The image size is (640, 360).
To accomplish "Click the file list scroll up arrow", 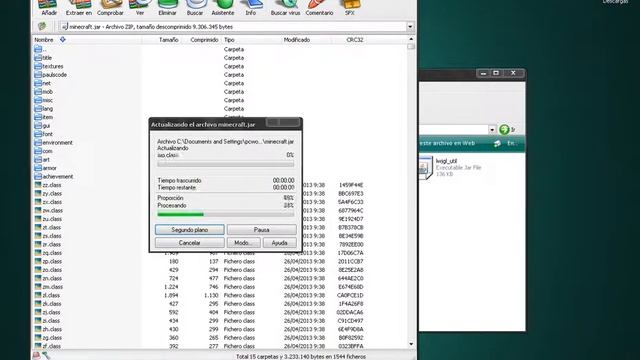I will click(x=411, y=39).
